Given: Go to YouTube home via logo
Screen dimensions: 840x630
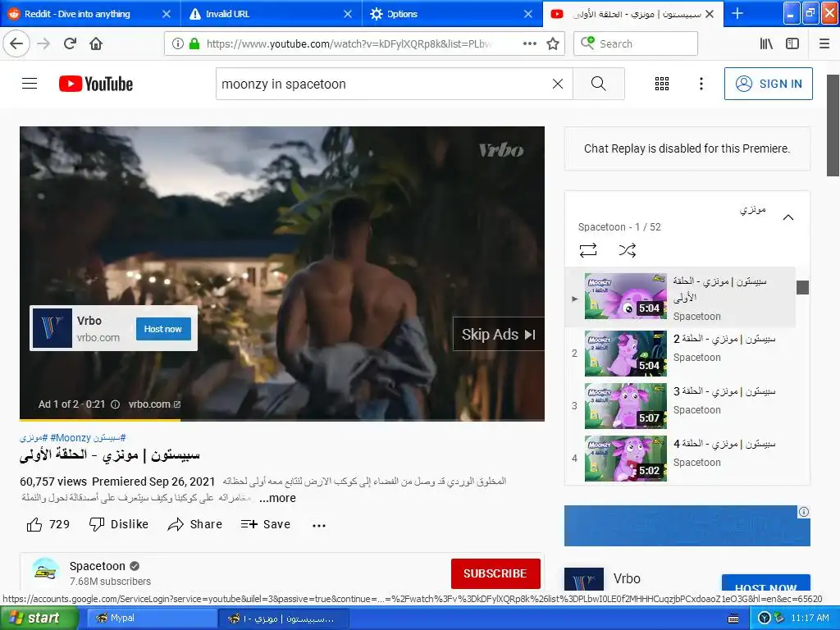Looking at the screenshot, I should (x=96, y=84).
